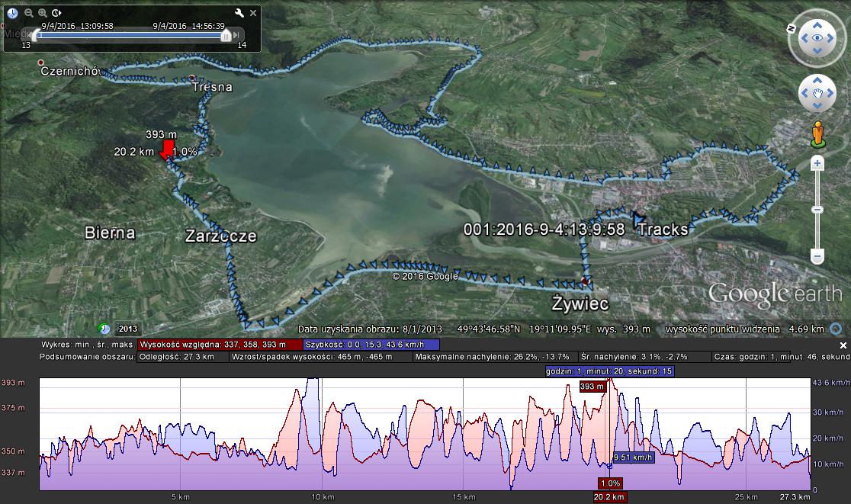Open time slider options wrench
Viewport: 851px width, 504px height.
click(x=239, y=13)
